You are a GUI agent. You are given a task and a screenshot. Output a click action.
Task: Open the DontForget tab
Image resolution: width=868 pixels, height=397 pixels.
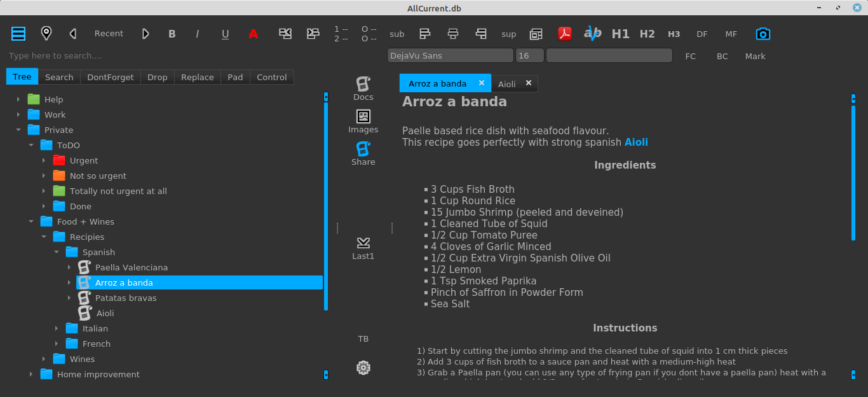coord(110,76)
